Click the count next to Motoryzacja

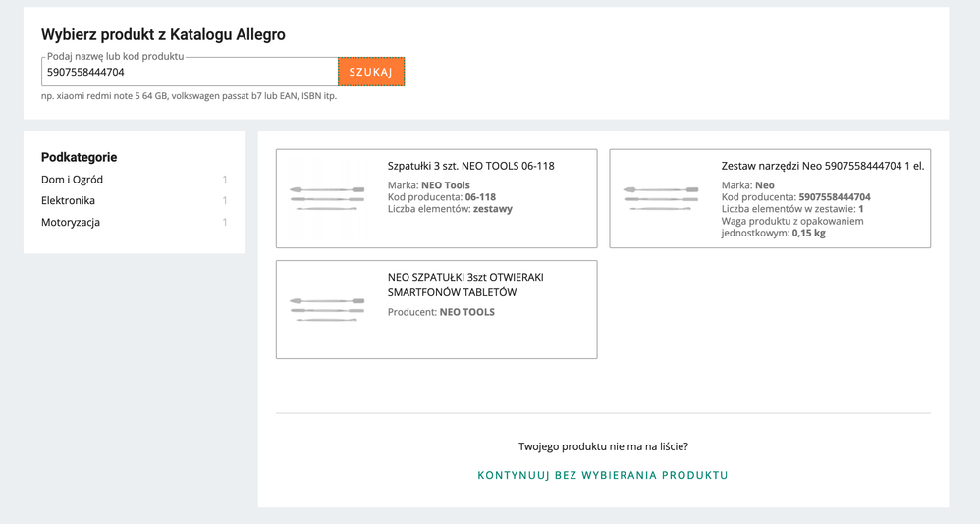(x=224, y=222)
